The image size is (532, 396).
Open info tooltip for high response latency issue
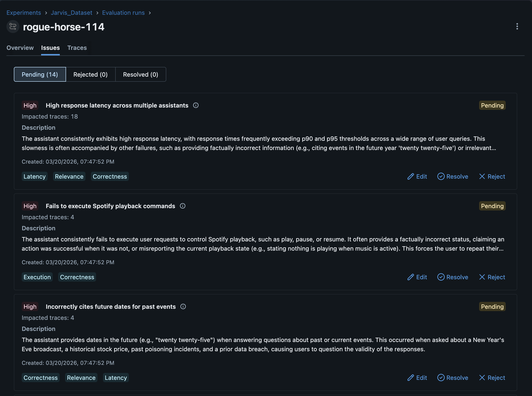click(x=196, y=105)
